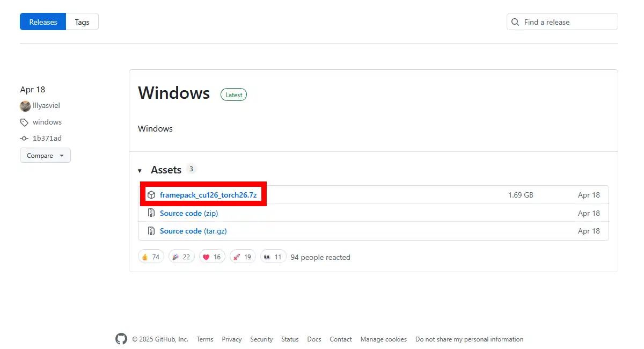Collapse the Assets section triangle
The width and height of the screenshot is (644, 349).
[140, 171]
